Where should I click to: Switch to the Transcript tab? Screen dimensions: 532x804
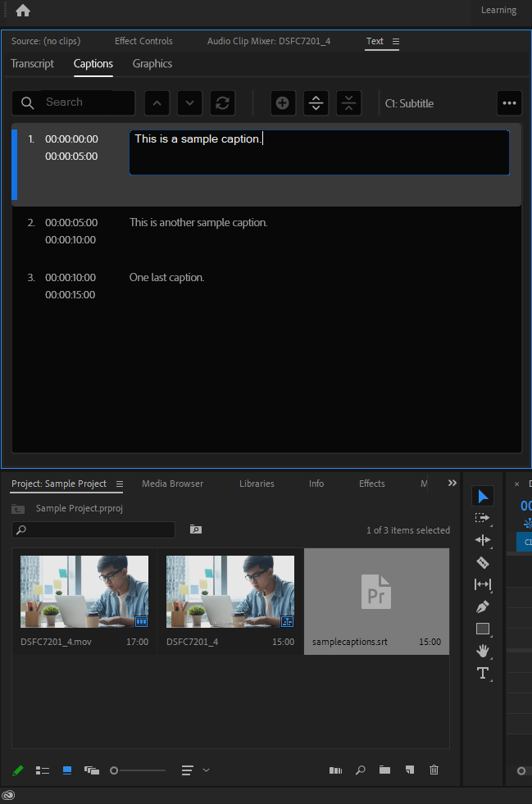(x=32, y=64)
